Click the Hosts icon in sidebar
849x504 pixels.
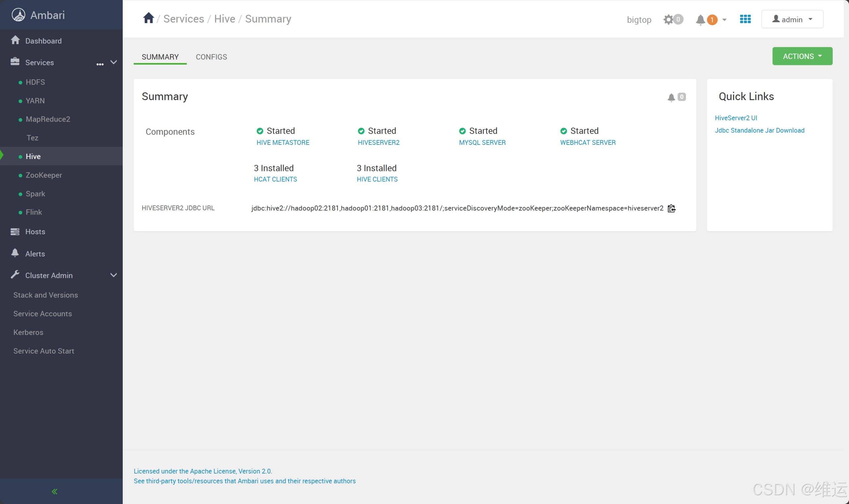point(15,231)
